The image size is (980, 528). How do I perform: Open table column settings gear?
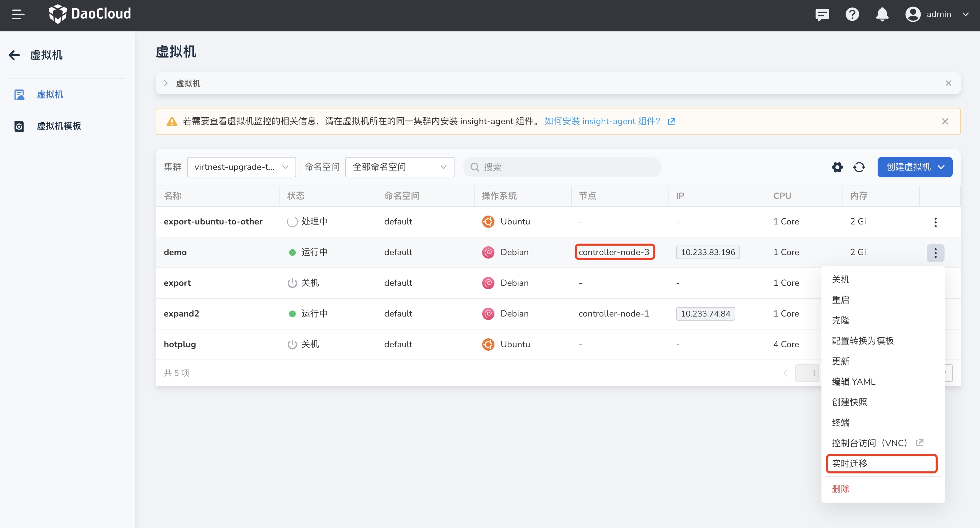click(837, 167)
